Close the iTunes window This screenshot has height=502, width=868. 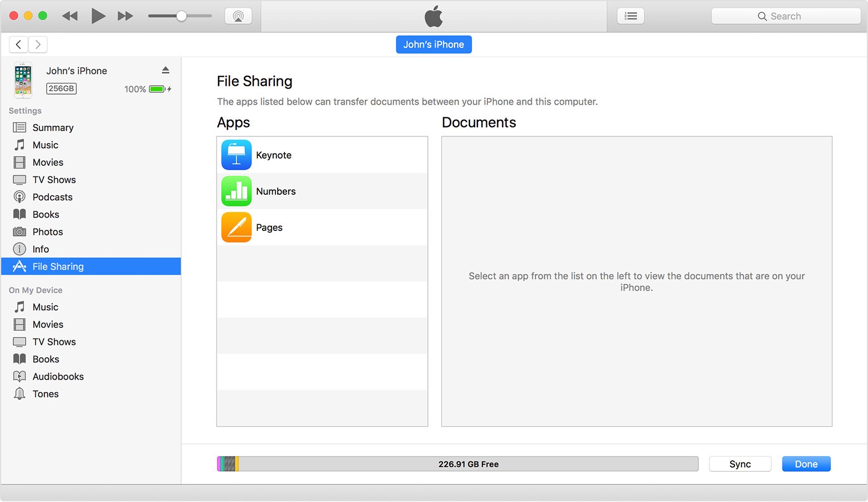click(x=14, y=16)
